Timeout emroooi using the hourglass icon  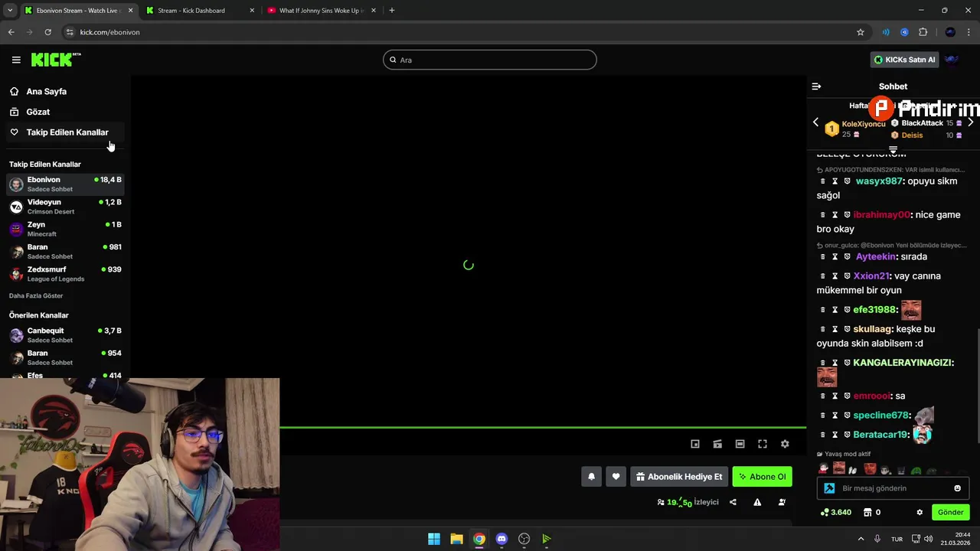835,396
